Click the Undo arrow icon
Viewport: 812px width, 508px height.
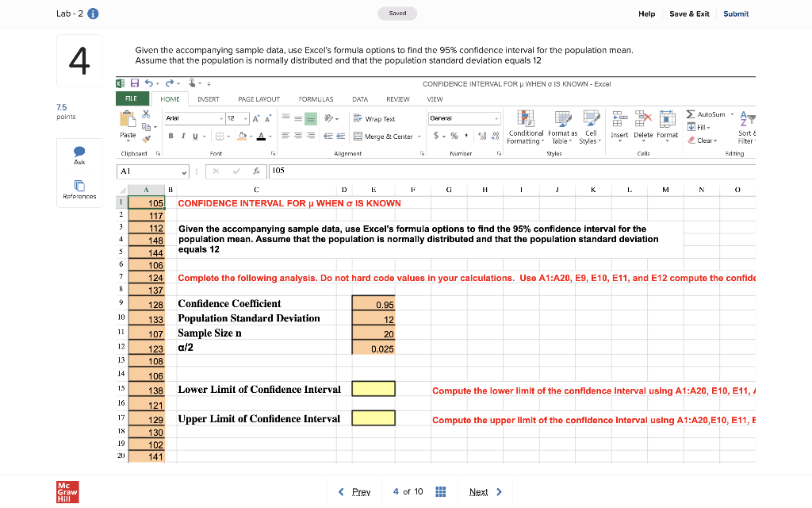[x=149, y=83]
